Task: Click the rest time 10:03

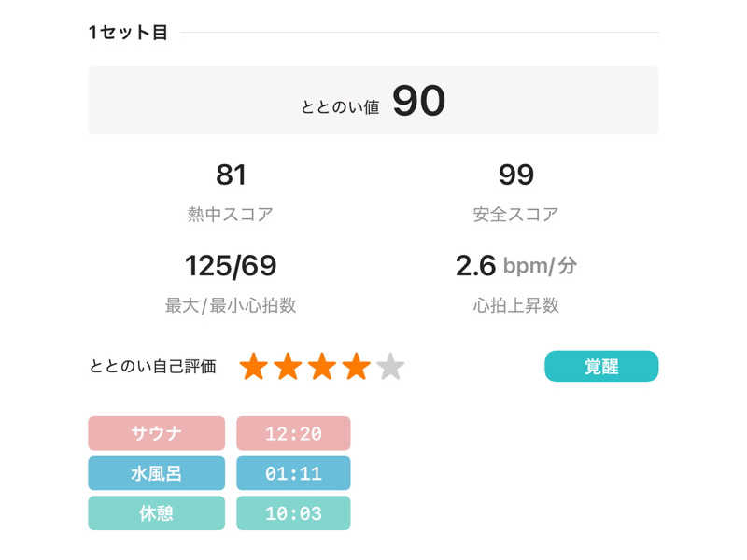Action: pos(293,513)
